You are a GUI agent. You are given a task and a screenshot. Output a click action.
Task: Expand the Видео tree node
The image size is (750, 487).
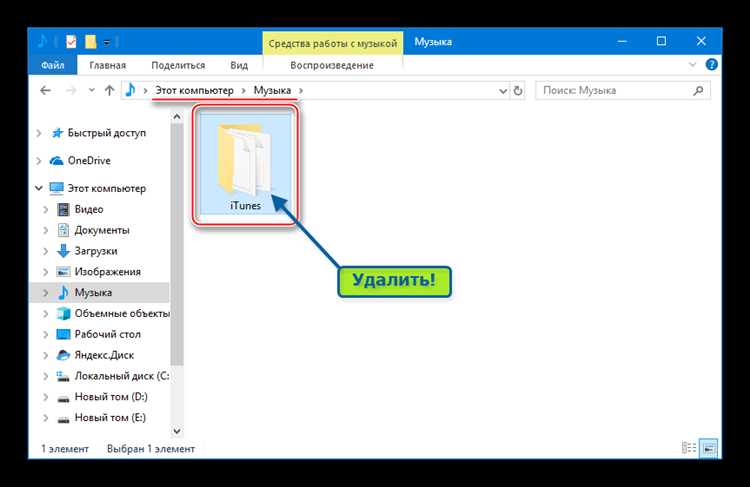point(45,210)
